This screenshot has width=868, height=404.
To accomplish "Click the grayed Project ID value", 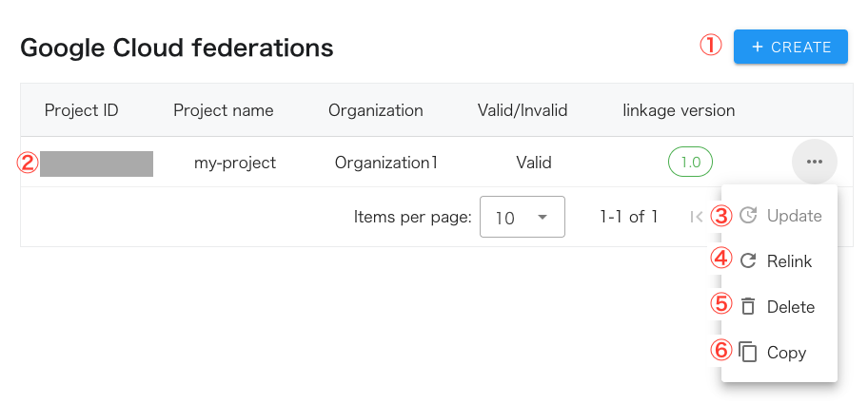I will point(96,164).
